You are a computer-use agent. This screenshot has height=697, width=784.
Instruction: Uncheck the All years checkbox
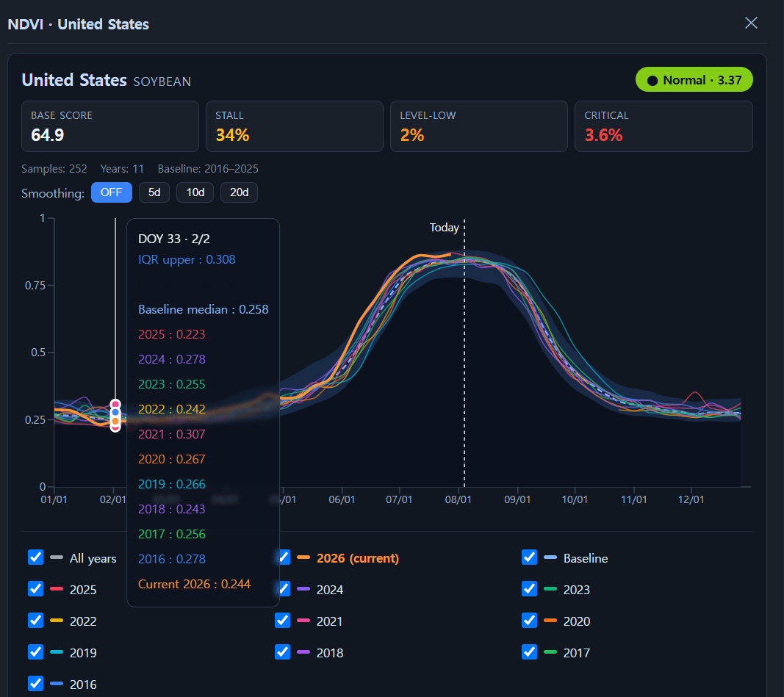coord(35,557)
